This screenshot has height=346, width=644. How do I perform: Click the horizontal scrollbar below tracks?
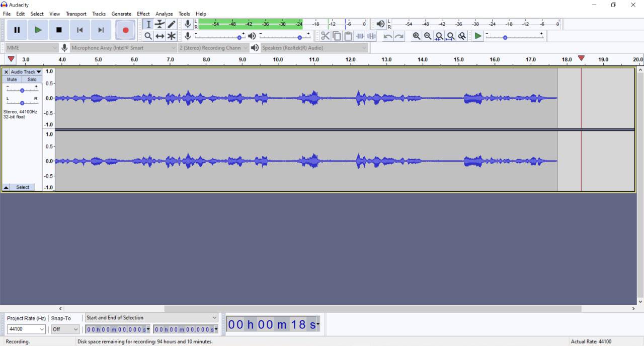click(x=372, y=309)
